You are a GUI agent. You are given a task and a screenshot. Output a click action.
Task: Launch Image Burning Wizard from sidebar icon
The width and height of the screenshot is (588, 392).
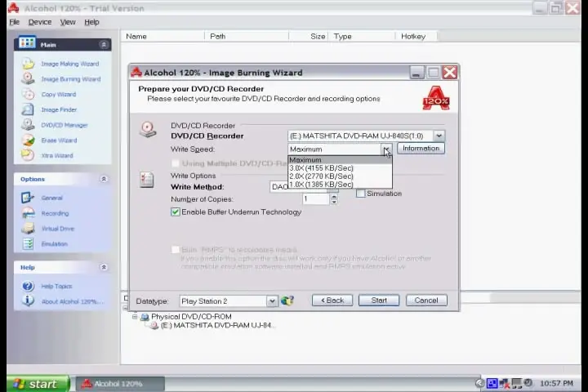coord(28,78)
